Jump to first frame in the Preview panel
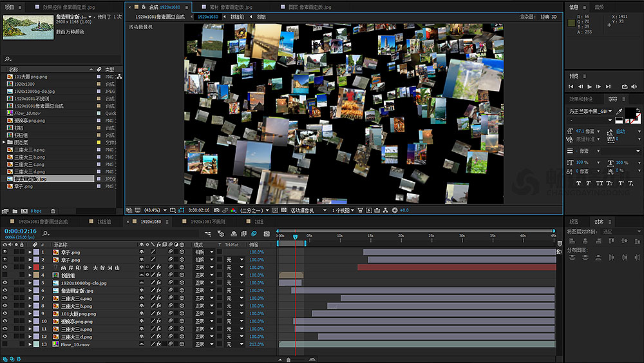This screenshot has height=363, width=644. click(571, 86)
